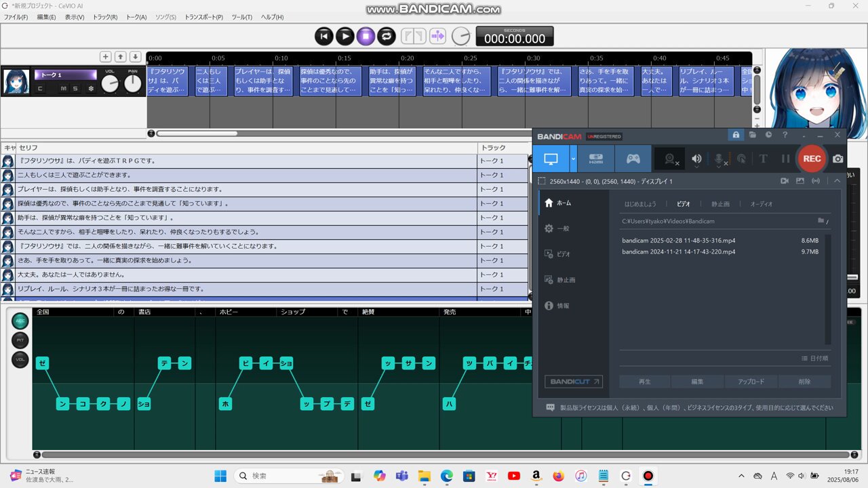The width and height of the screenshot is (868, 488).
Task: Collapse Bandicam panel with chevron
Action: (x=837, y=181)
